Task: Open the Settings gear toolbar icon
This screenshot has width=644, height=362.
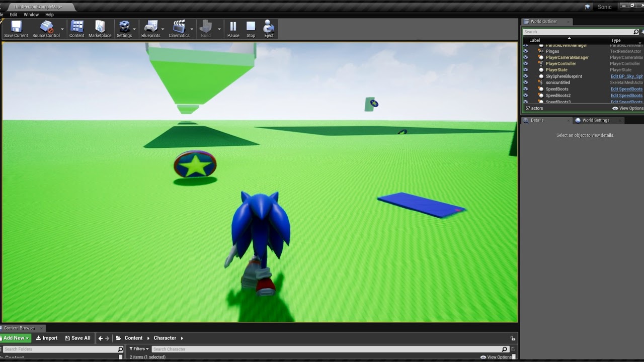Action: coord(124,29)
